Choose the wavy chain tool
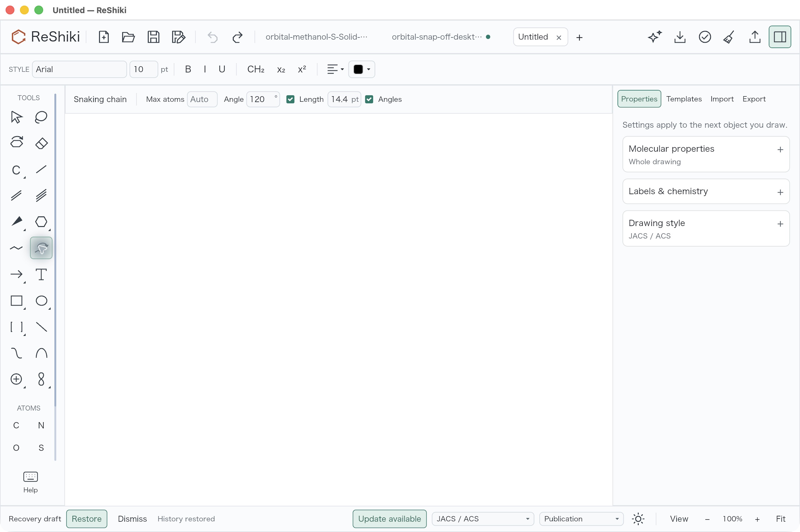Screen dimensions: 800x532 click(x=16, y=248)
